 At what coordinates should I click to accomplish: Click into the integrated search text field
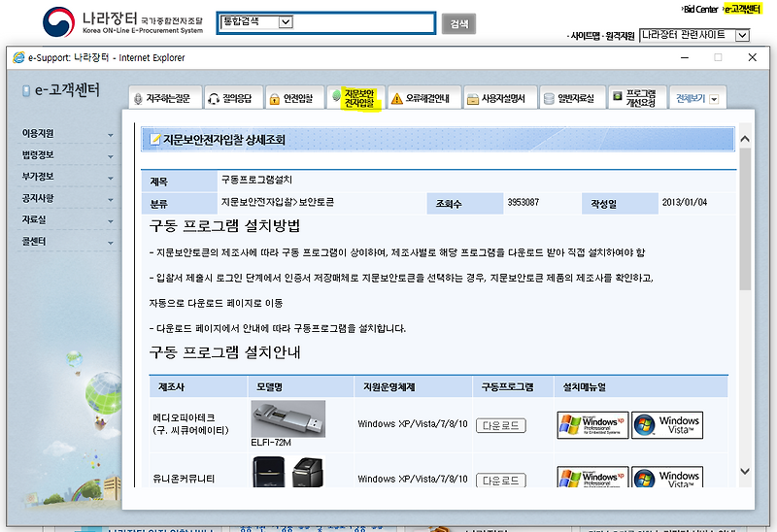(363, 22)
